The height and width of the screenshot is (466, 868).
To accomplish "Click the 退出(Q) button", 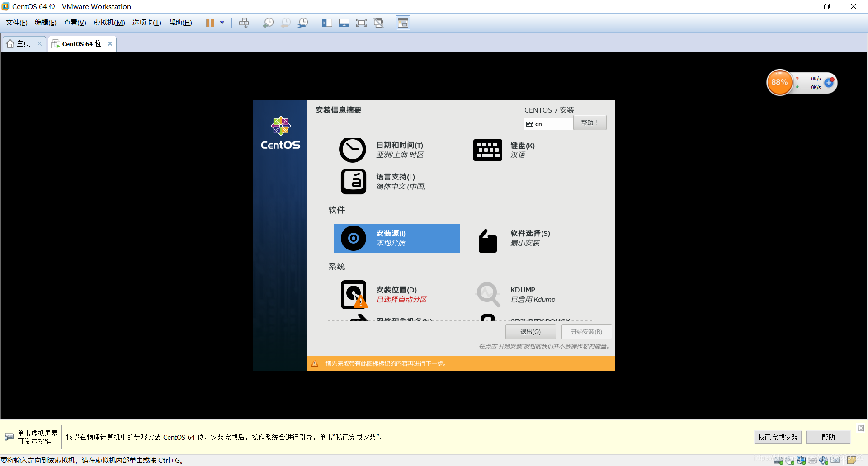I will click(530, 332).
